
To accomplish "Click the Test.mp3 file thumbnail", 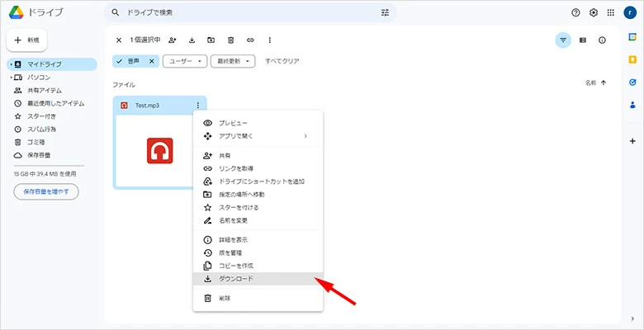I will coord(159,151).
